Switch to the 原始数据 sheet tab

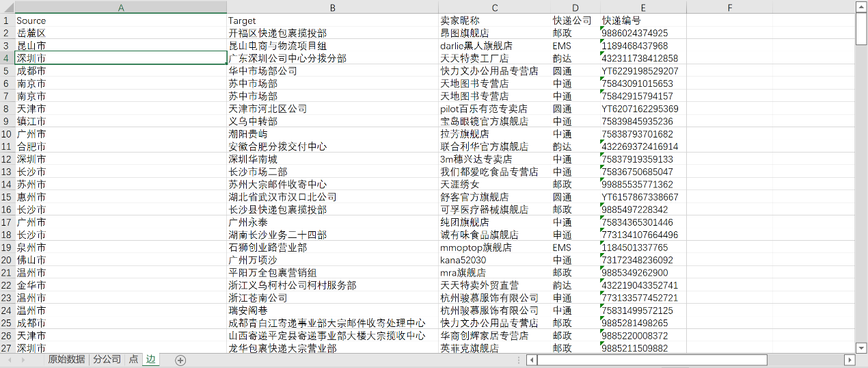coord(66,360)
